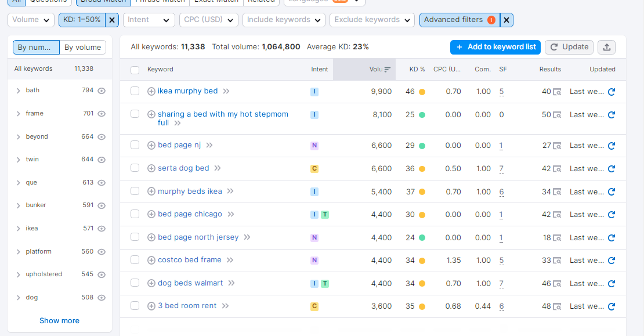Open double-arrow details for bed page nj
This screenshot has height=336, width=644.
[x=209, y=145]
